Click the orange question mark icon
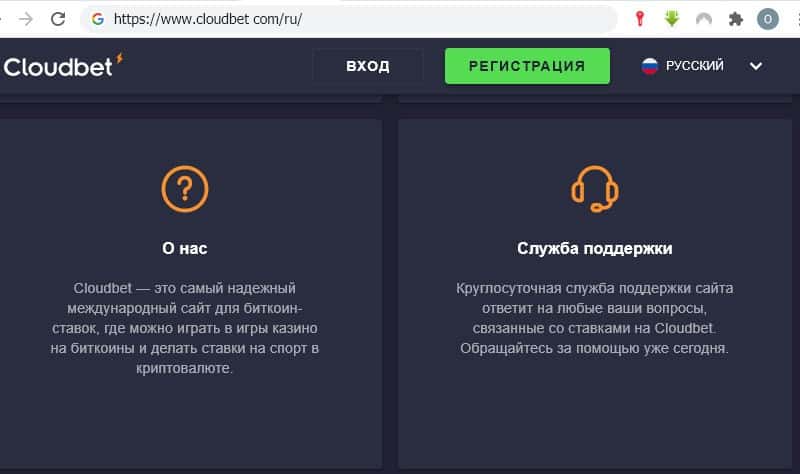Image resolution: width=800 pixels, height=474 pixels. click(185, 189)
